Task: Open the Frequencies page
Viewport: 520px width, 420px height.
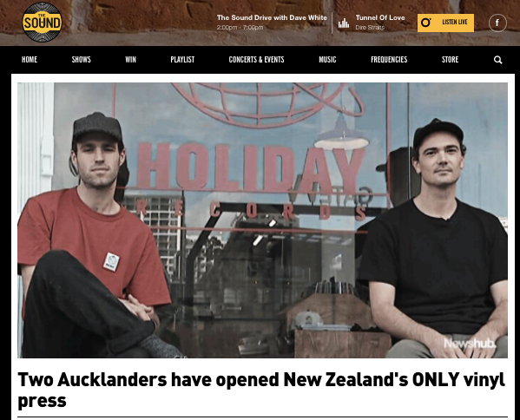Action: point(389,60)
